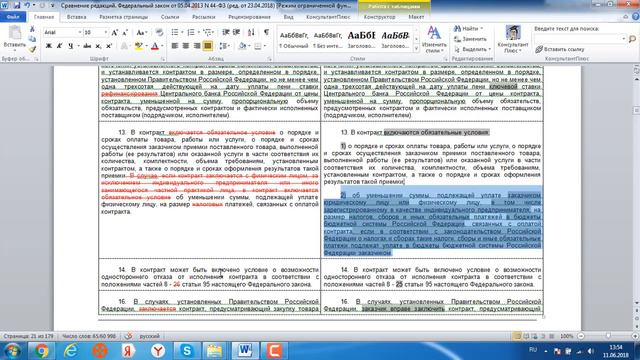The image size is (640, 360).
Task: Click the Undo icon in quick access
Action: pos(27,5)
